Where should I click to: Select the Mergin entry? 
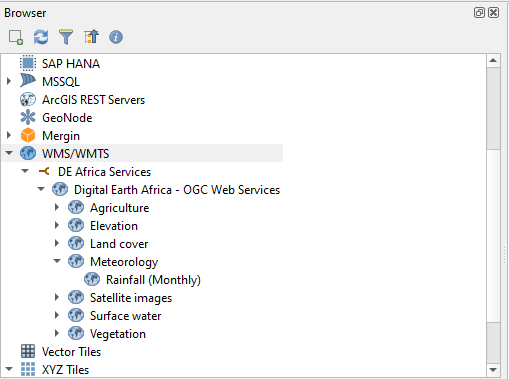[61, 136]
